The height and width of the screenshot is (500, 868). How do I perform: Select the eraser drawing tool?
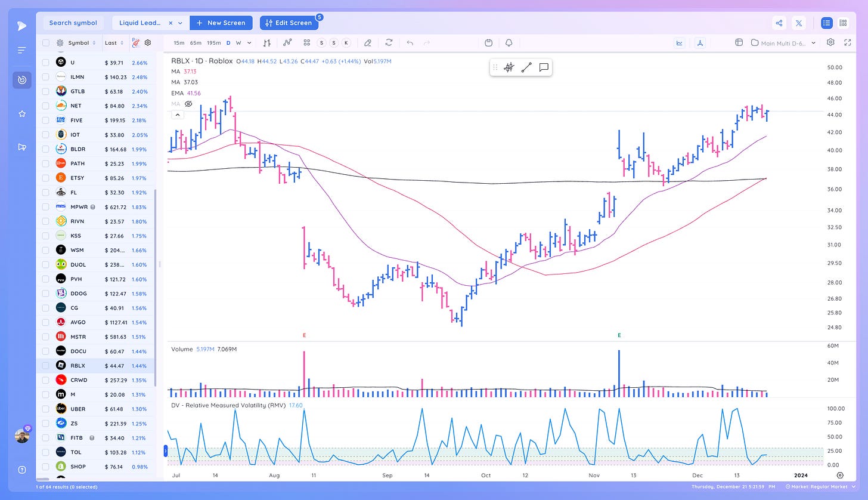pos(368,43)
